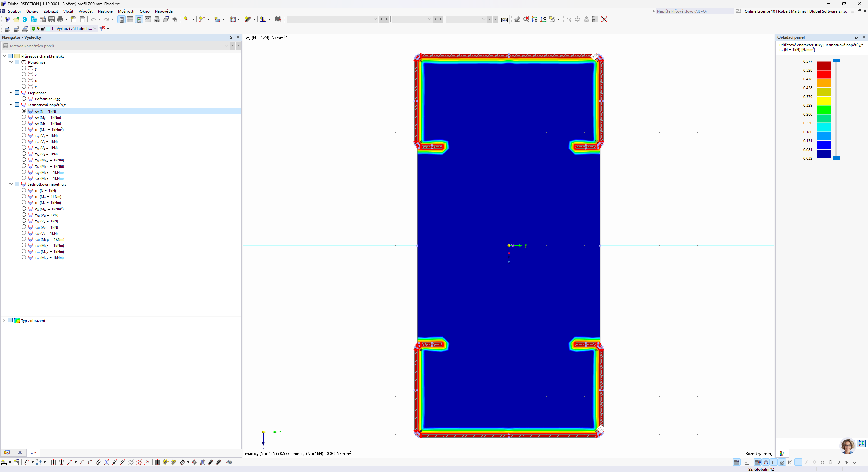Collapse the Průřezové charakteristiky root node
The height and width of the screenshot is (472, 868).
pyautogui.click(x=4, y=56)
